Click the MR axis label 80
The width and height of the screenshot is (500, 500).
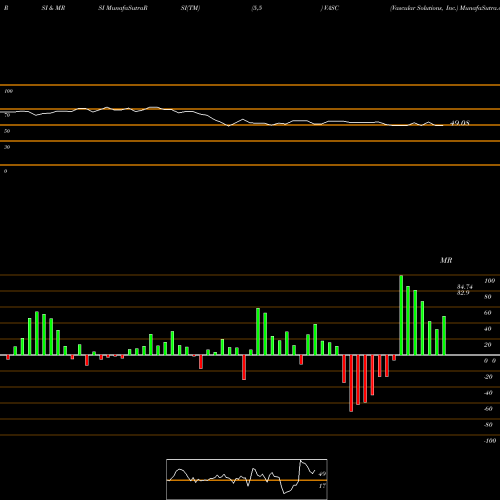(x=488, y=297)
